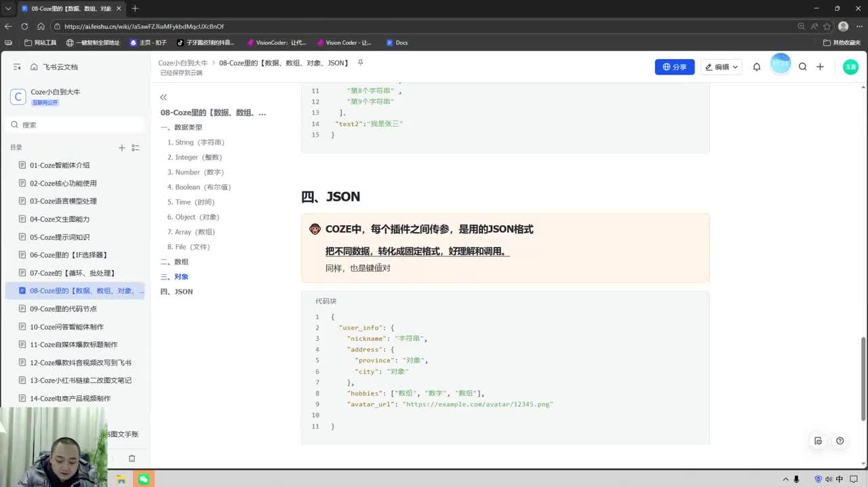The image size is (868, 487).
Task: Open the browser three-dot menu
Action: point(859,26)
